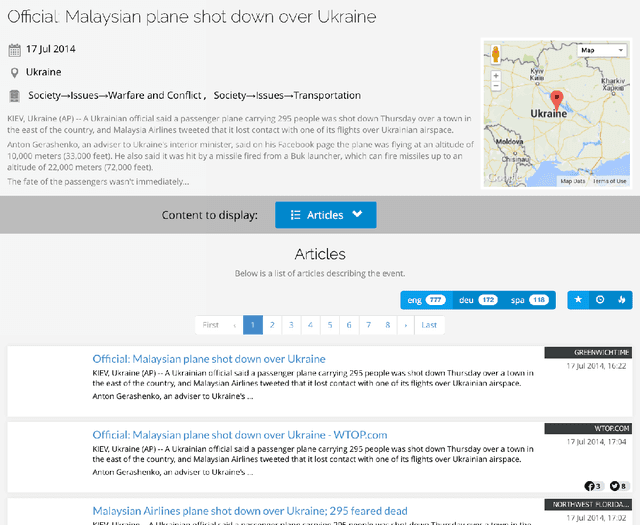Screen dimensions: 640x525
Task: Open the '295 feared dead' article link
Action: 250,511
